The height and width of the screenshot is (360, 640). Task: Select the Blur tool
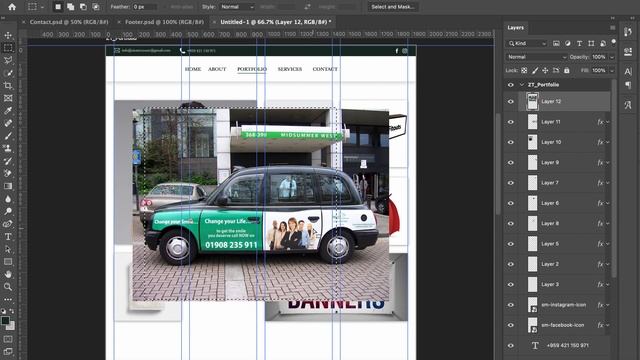pyautogui.click(x=8, y=199)
